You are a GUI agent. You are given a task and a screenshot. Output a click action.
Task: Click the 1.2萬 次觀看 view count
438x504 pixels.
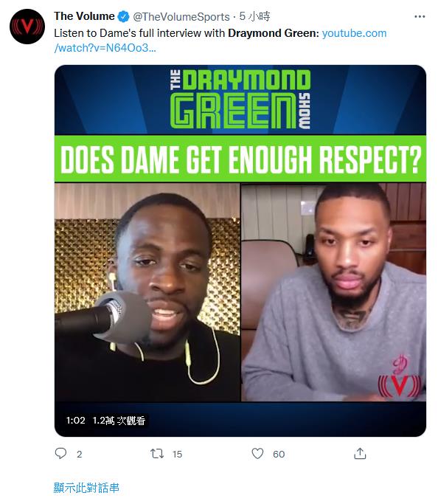pos(119,421)
